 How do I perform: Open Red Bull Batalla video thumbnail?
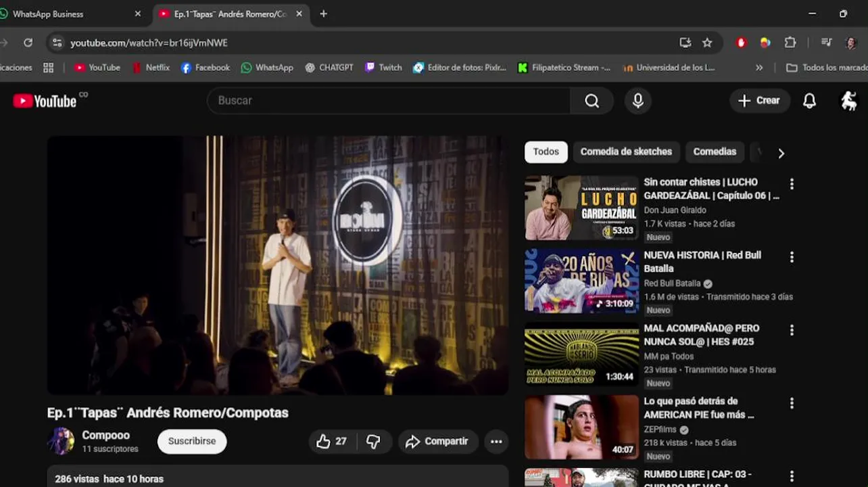pos(581,281)
